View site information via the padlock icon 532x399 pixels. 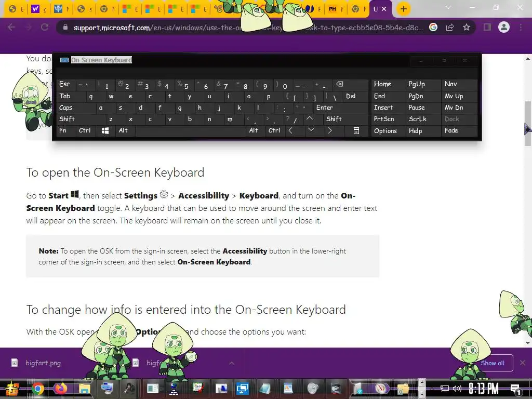(x=65, y=28)
